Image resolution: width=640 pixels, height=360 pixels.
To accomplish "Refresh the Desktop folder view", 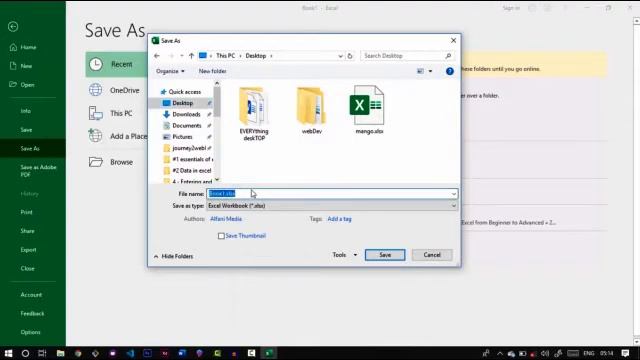I will click(x=350, y=56).
